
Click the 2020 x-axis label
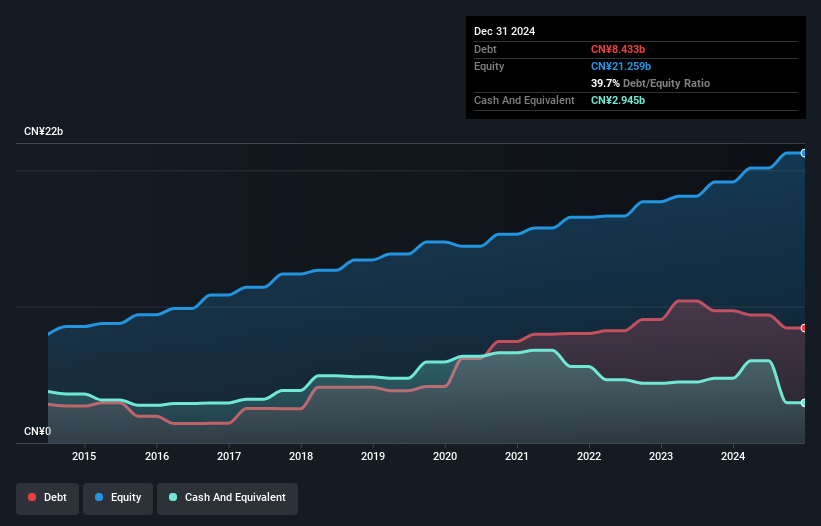click(445, 456)
